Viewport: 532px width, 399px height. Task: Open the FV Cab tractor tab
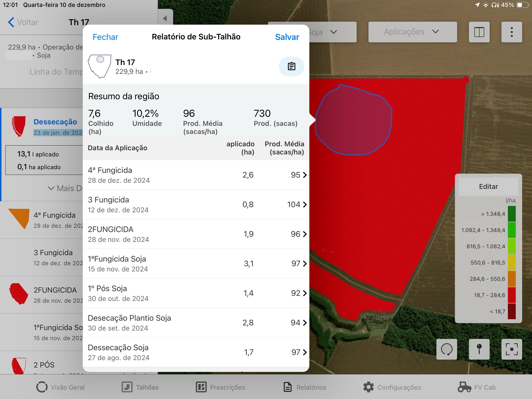point(477,387)
